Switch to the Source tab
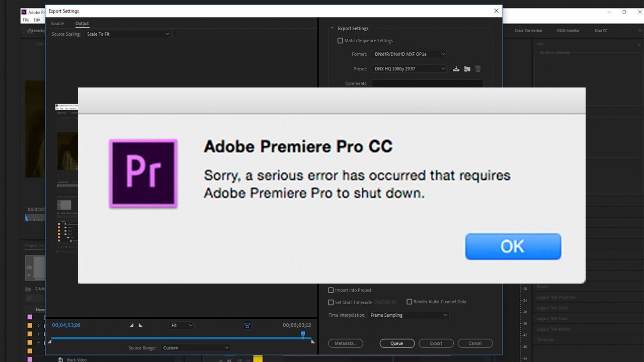This screenshot has width=644, height=362. pos(57,24)
